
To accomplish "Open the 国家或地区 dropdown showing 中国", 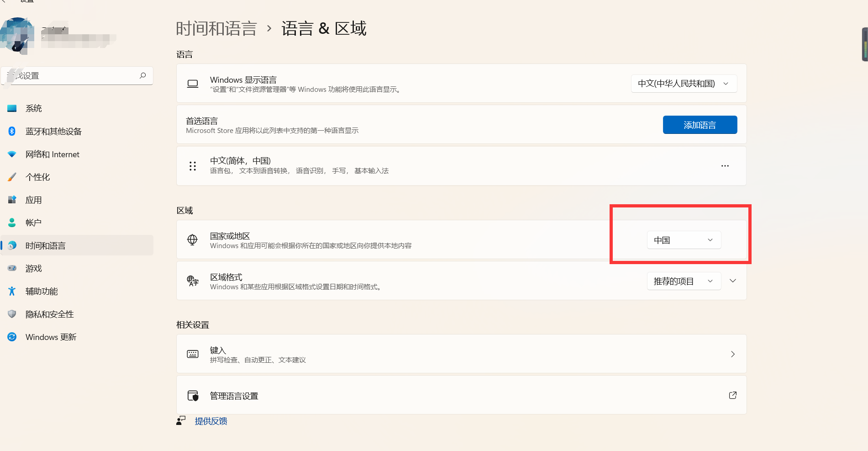I will click(684, 240).
